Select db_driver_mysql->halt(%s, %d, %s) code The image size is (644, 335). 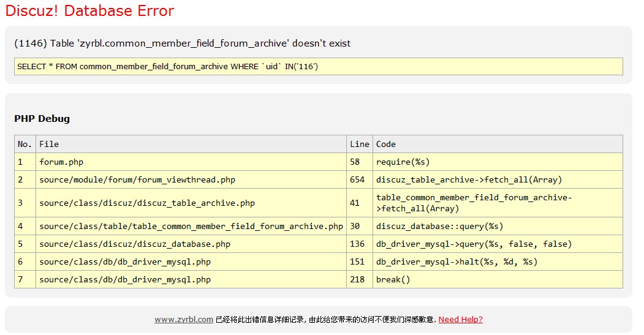(x=456, y=262)
